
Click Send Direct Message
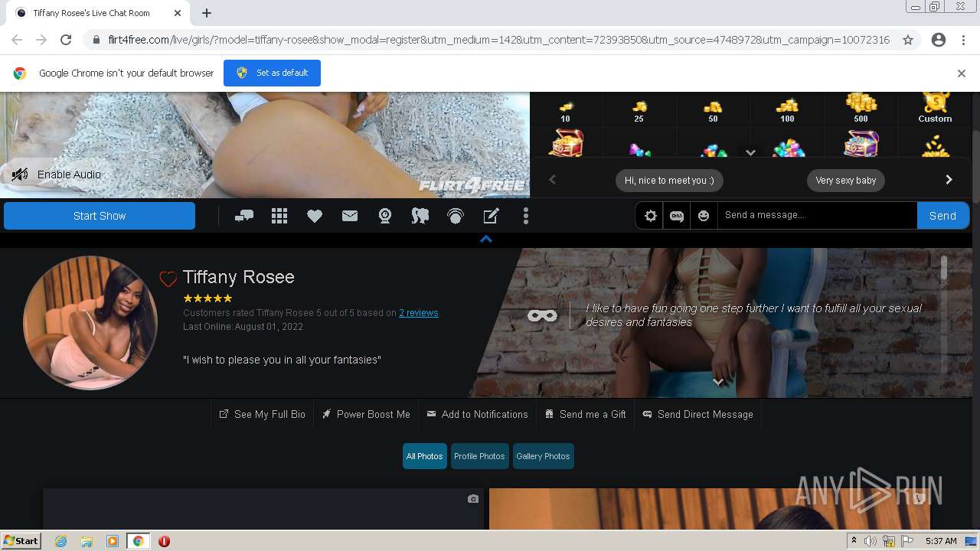[x=697, y=414]
